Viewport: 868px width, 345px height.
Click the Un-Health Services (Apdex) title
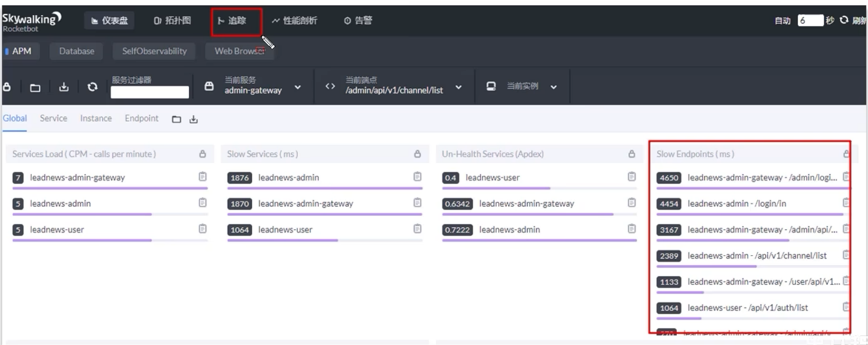click(493, 154)
